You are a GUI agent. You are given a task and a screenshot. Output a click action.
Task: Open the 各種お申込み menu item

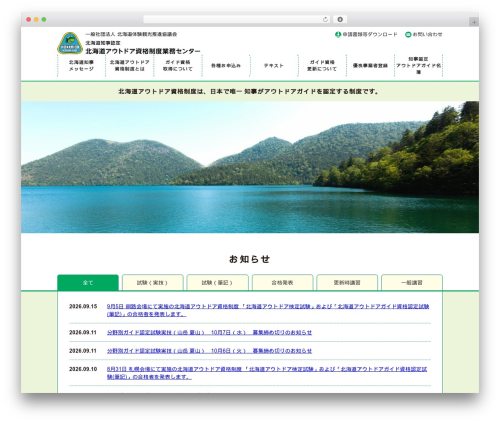click(226, 65)
